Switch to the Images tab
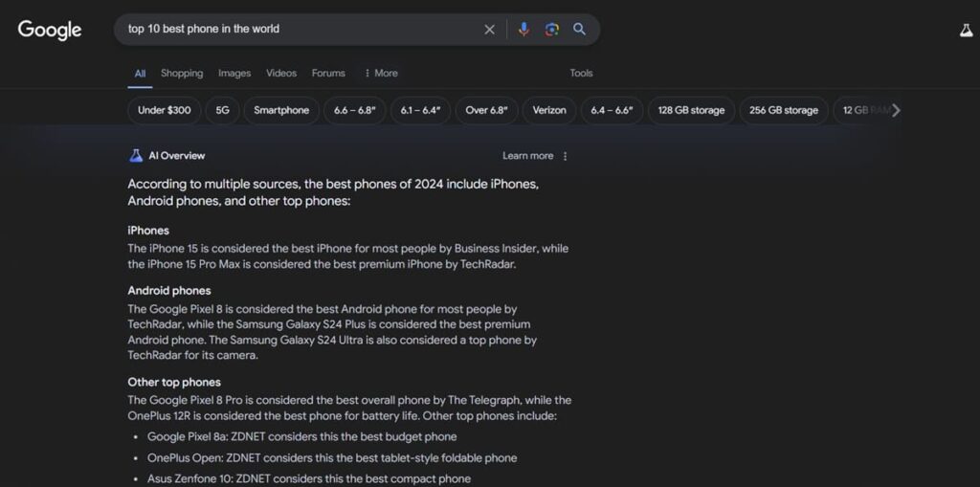This screenshot has width=980, height=487. pyautogui.click(x=234, y=74)
